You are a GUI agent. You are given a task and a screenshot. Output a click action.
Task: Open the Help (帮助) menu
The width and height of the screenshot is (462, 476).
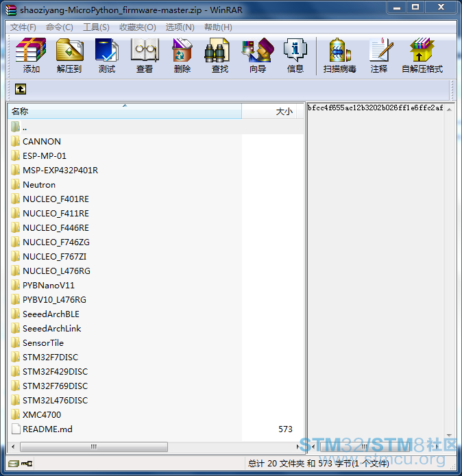(x=218, y=27)
